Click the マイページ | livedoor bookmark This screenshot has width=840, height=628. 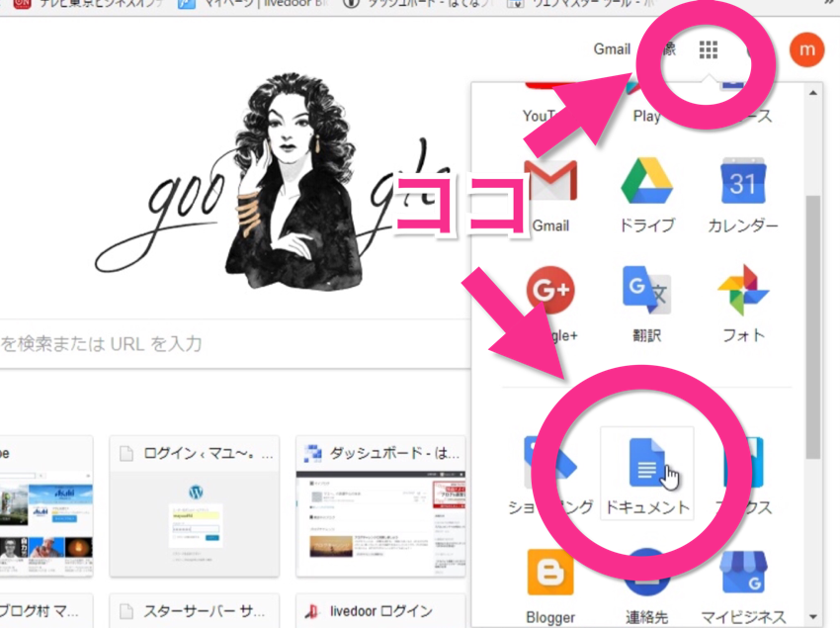pos(253,4)
